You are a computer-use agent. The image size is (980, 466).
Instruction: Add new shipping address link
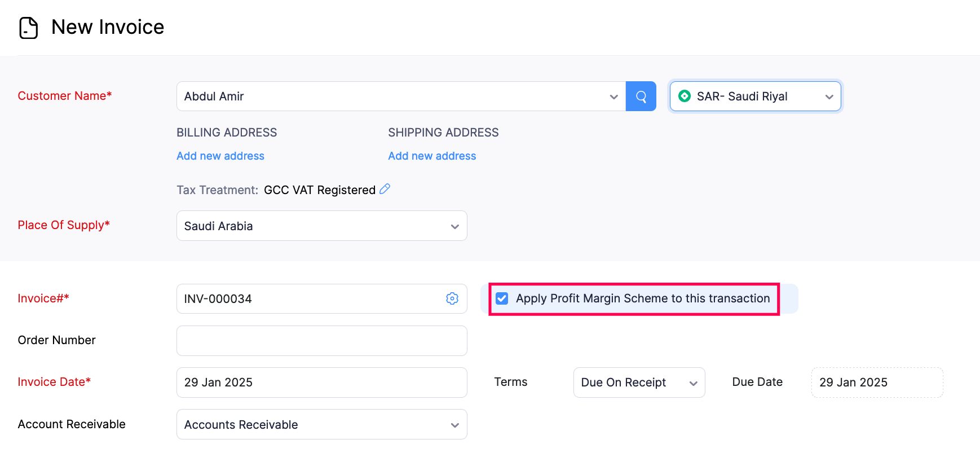point(432,156)
